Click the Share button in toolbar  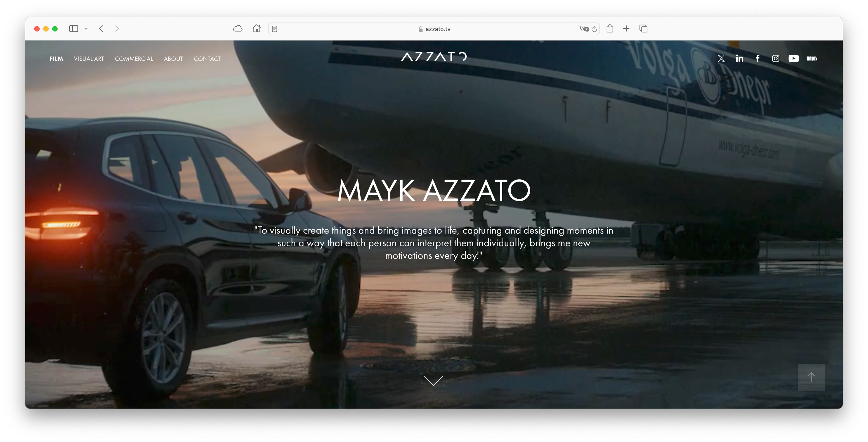tap(610, 29)
